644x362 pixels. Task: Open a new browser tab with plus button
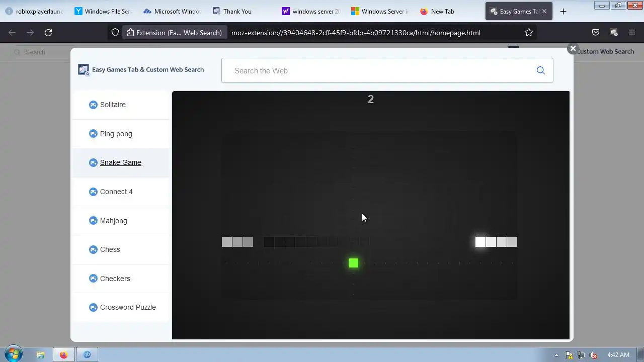tap(563, 11)
